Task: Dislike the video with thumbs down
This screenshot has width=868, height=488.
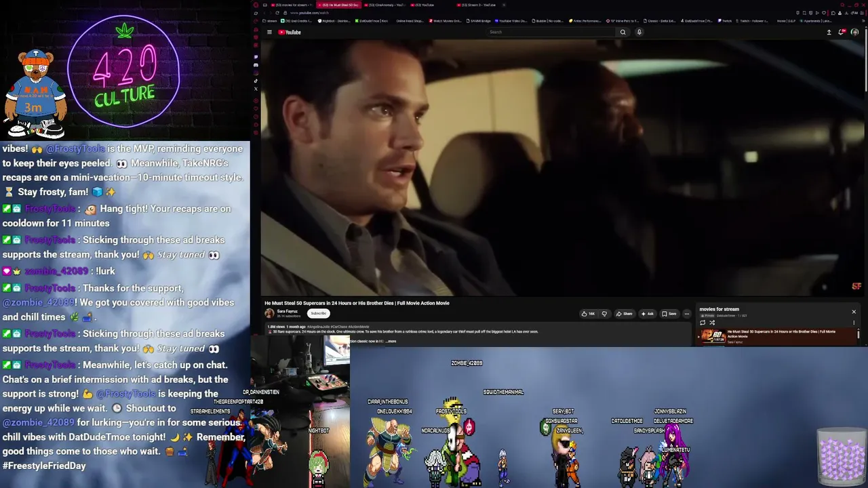Action: (604, 314)
